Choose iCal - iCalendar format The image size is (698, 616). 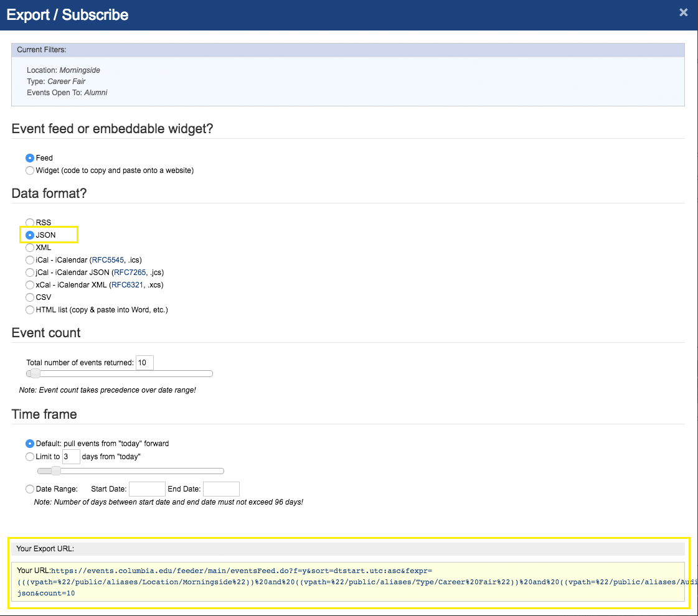(30, 259)
